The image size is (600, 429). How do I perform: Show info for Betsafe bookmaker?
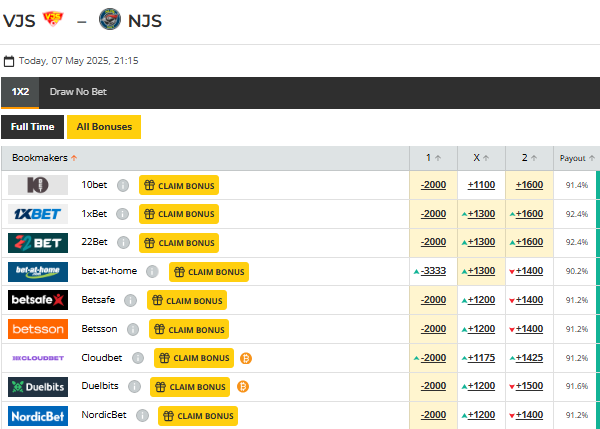(x=130, y=300)
